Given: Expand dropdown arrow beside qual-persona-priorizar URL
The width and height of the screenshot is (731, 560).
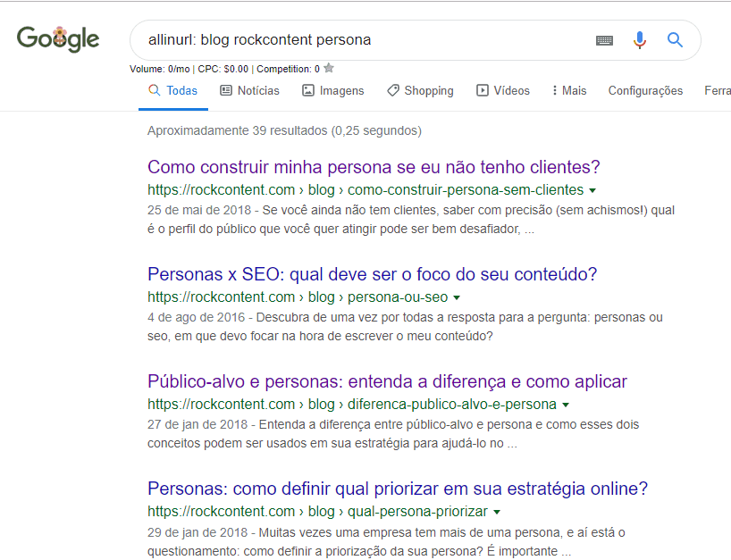Looking at the screenshot, I should [497, 512].
